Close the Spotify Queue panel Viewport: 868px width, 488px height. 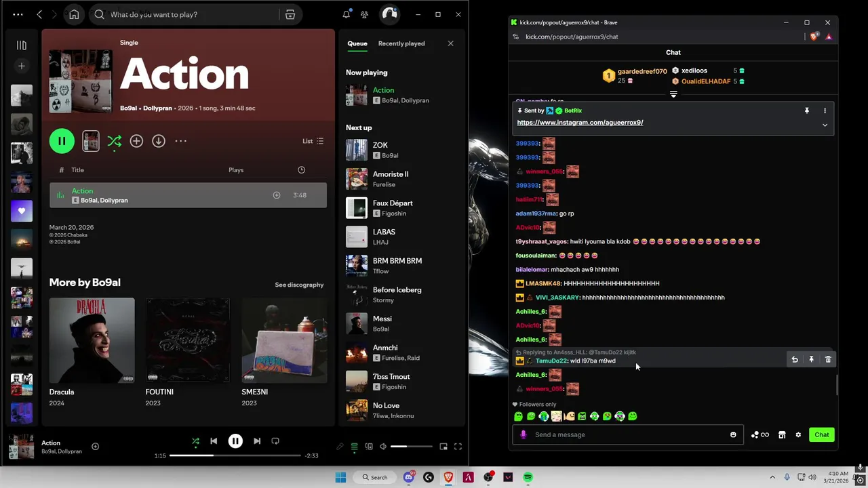[x=450, y=43]
